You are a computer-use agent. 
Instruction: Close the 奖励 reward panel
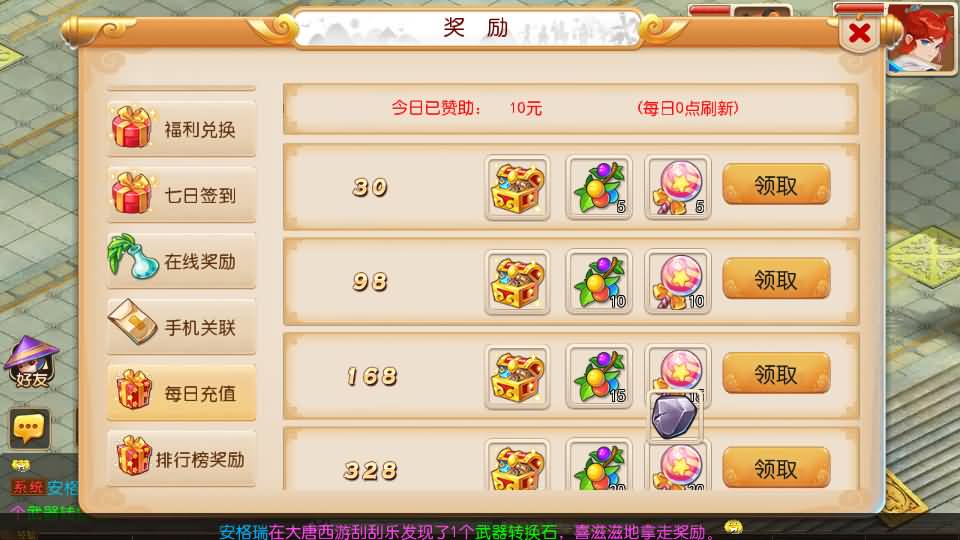click(x=860, y=33)
